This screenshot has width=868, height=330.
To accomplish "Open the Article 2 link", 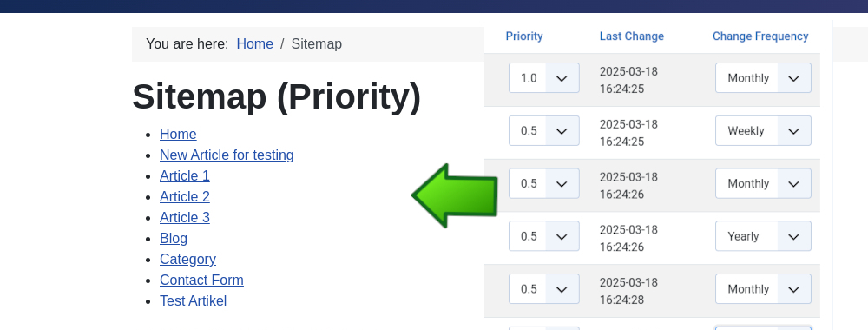I will tap(185, 196).
